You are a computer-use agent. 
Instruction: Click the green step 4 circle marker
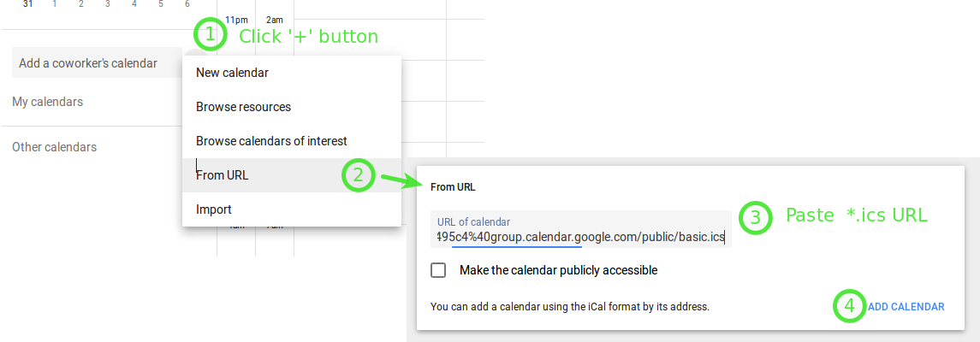(849, 306)
